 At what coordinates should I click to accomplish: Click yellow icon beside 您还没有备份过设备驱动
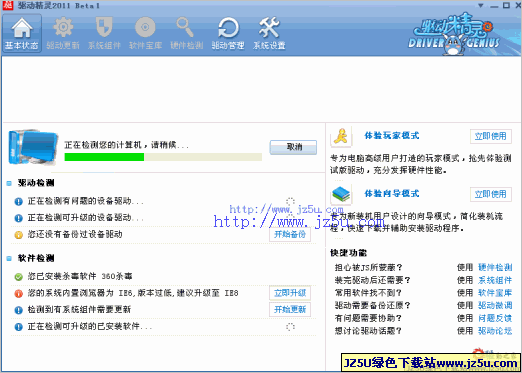(x=19, y=235)
